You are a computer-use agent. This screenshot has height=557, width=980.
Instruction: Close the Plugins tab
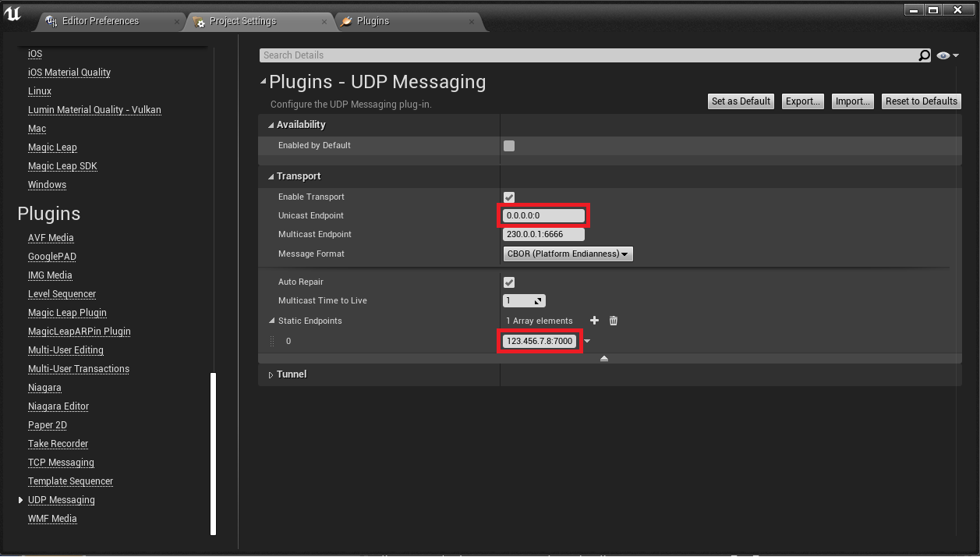(x=472, y=22)
